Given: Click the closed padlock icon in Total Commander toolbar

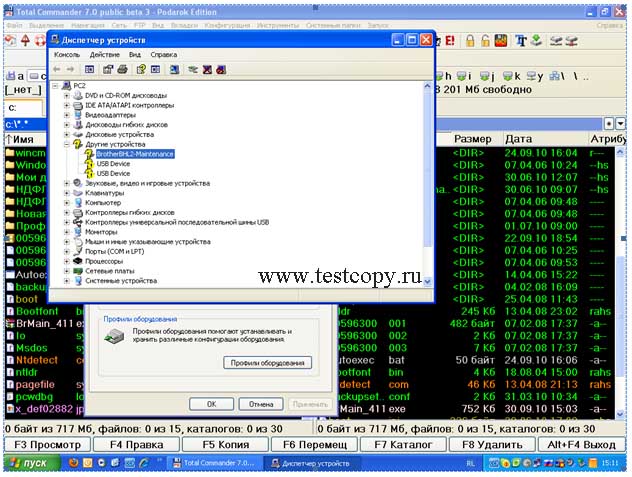Looking at the screenshot, I should point(470,41).
